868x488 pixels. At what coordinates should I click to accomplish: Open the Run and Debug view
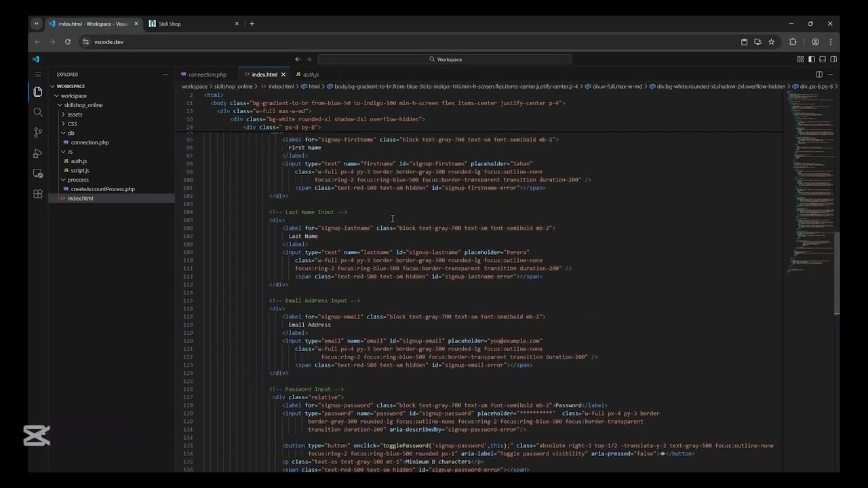click(x=38, y=153)
